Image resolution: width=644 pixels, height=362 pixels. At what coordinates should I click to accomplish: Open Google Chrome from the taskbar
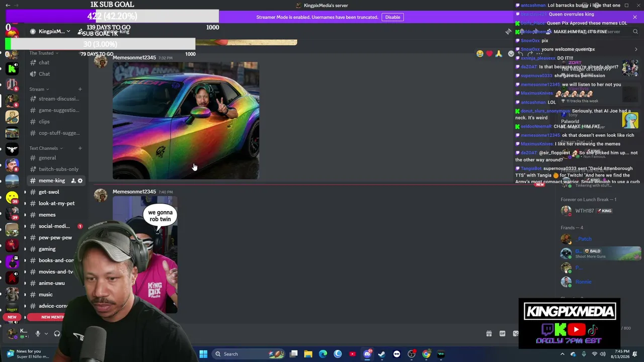click(426, 354)
